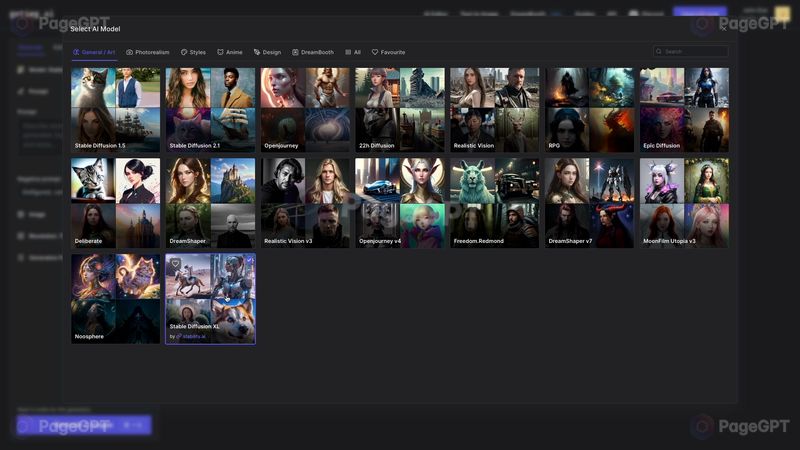Select the Stable Diffusion 1.5 model
The width and height of the screenshot is (800, 450).
pyautogui.click(x=115, y=110)
